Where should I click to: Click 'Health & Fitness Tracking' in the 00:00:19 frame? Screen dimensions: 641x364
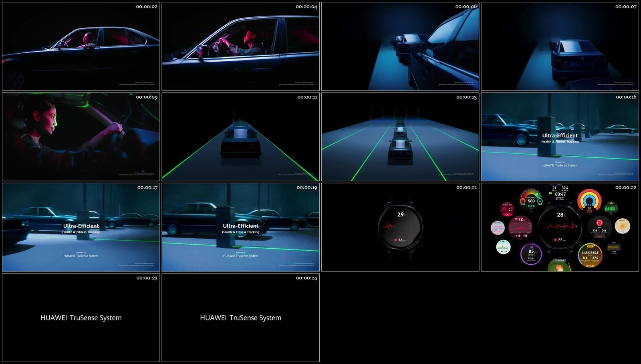coord(240,232)
